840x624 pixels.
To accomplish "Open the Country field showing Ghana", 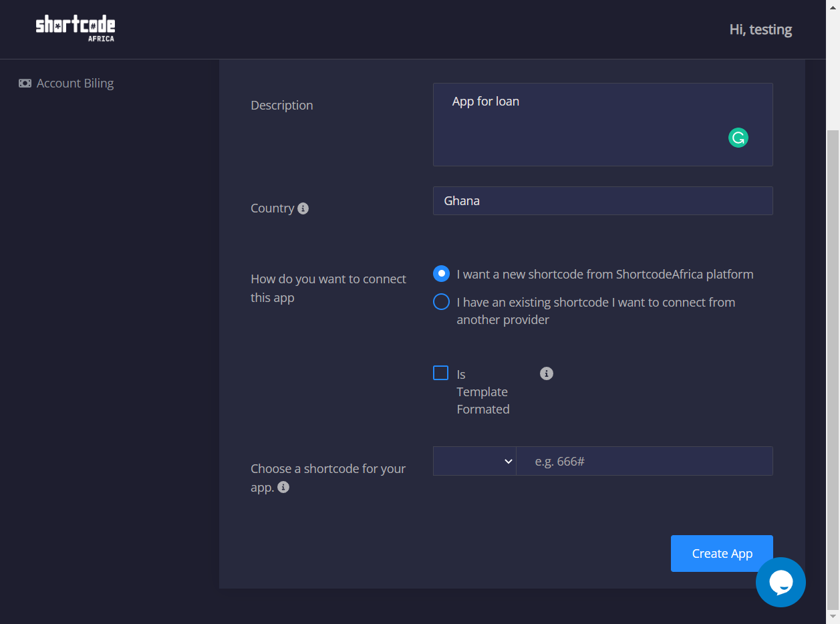I will pyautogui.click(x=603, y=200).
